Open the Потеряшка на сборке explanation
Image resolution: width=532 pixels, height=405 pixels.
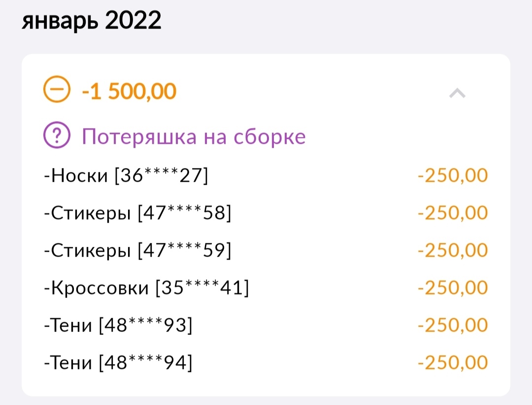[x=194, y=136]
